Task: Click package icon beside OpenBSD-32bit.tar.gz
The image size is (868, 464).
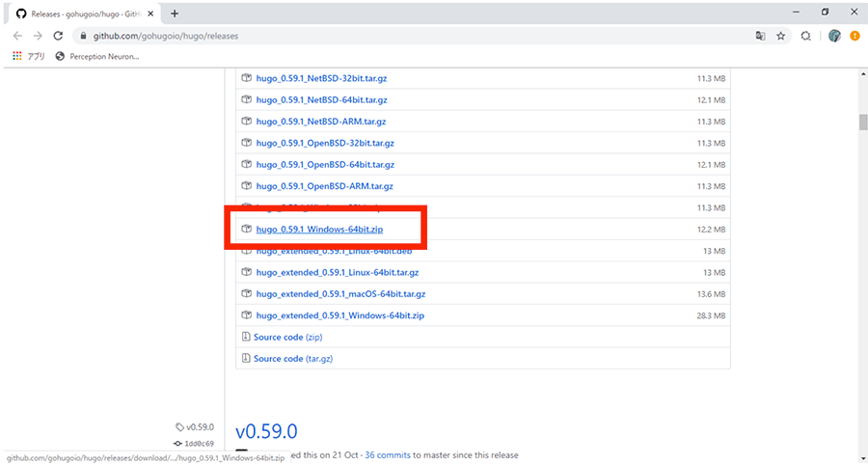Action: (x=246, y=143)
